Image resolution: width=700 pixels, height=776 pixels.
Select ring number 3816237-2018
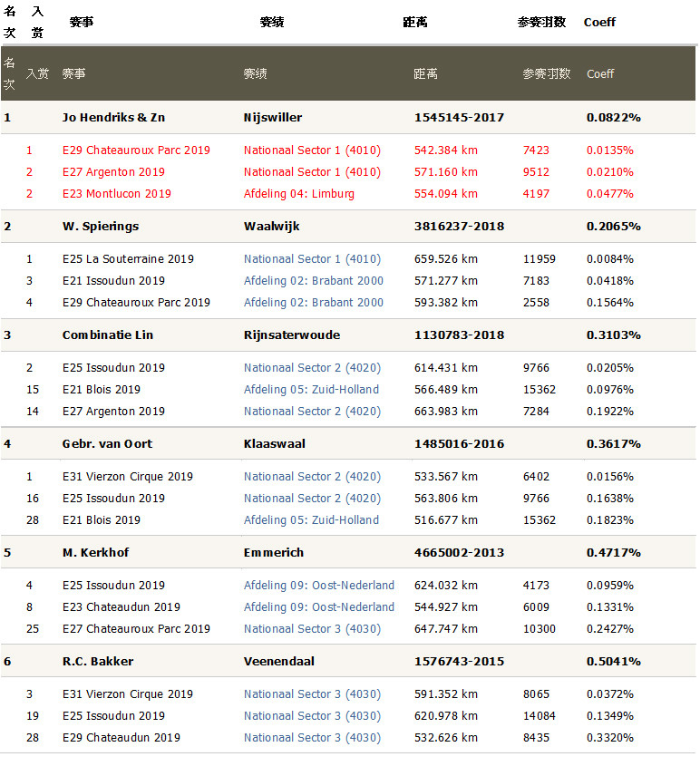pos(459,227)
